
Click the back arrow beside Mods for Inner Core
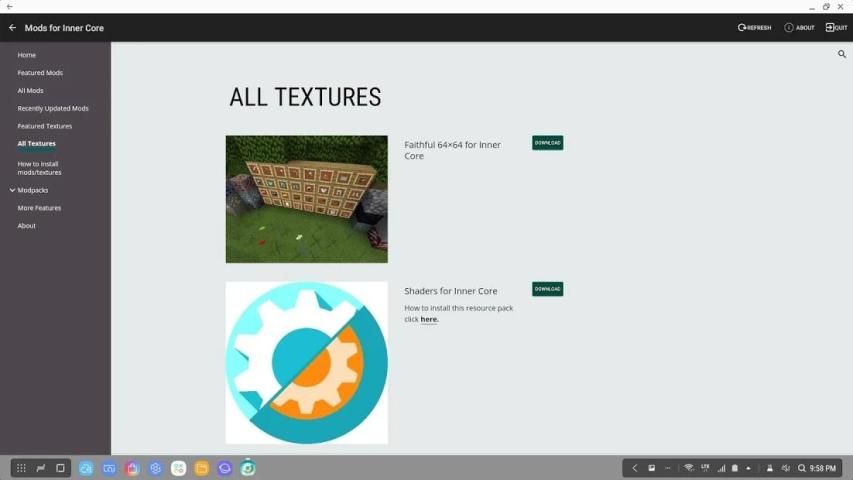click(x=12, y=28)
